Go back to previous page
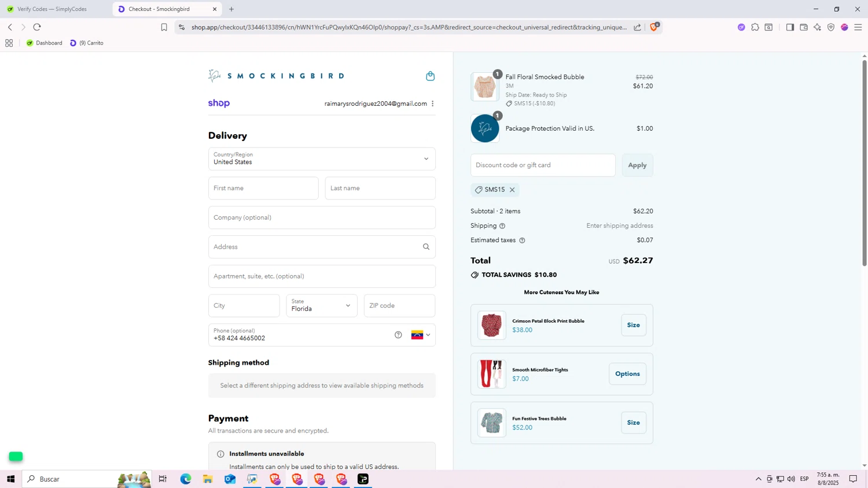 tap(10, 27)
